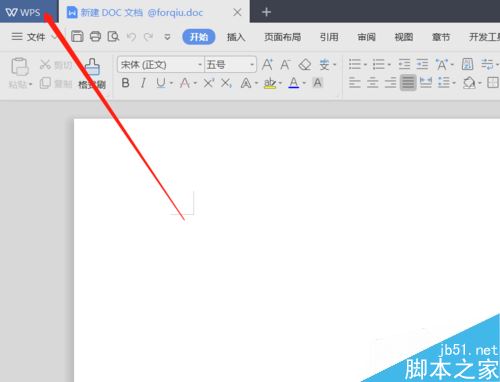Apply the yellow text highlight color
Screen dimensions: 500x382
[x=270, y=83]
